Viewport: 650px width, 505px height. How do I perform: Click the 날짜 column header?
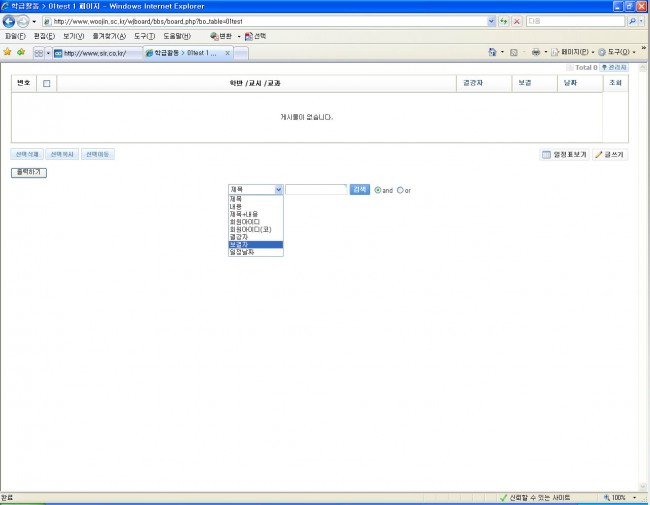[570, 83]
